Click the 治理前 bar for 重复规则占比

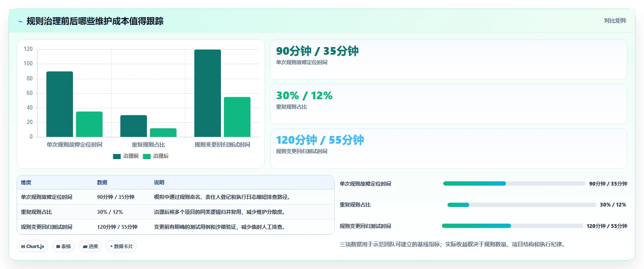(134, 126)
